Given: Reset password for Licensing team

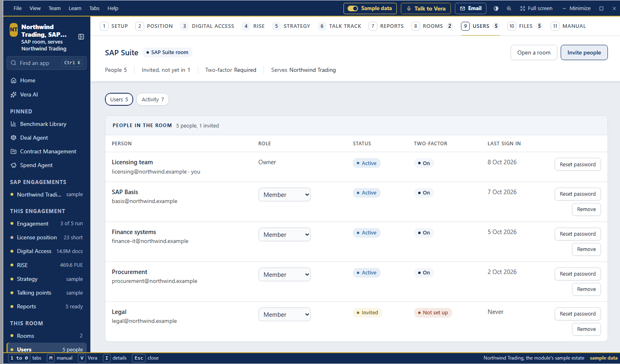Looking at the screenshot, I should (578, 164).
